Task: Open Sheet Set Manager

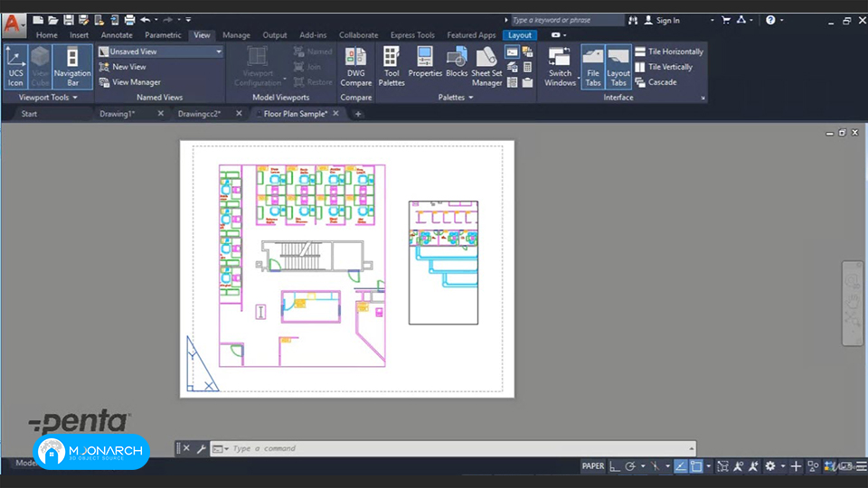Action: [x=486, y=66]
